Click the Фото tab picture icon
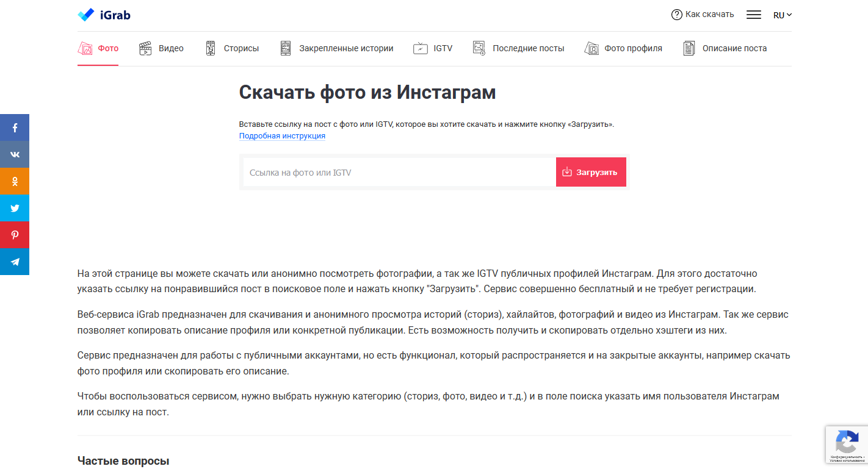Viewport: 868px width, 469px height. coord(85,48)
